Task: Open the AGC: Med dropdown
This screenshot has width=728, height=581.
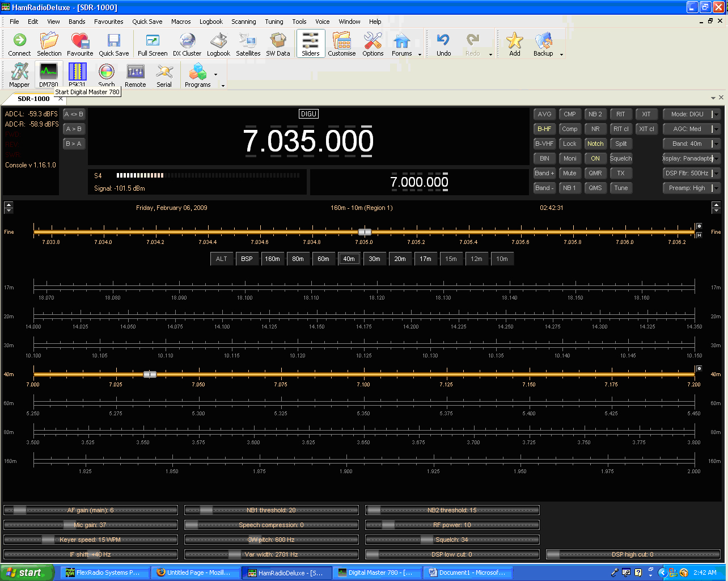Action: [716, 129]
